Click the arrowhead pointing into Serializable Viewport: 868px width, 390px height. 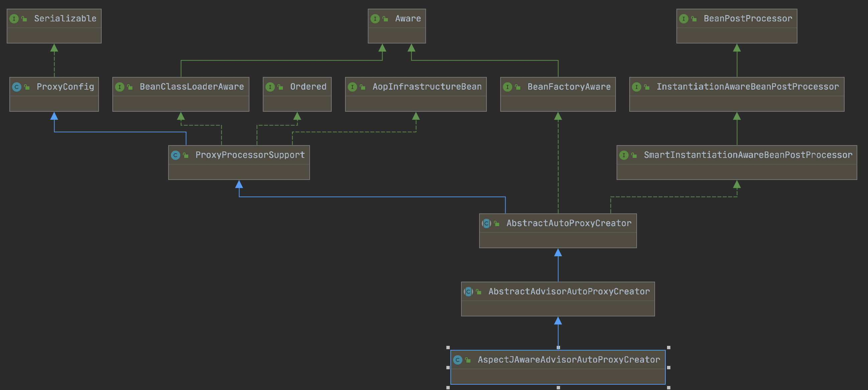coord(54,48)
